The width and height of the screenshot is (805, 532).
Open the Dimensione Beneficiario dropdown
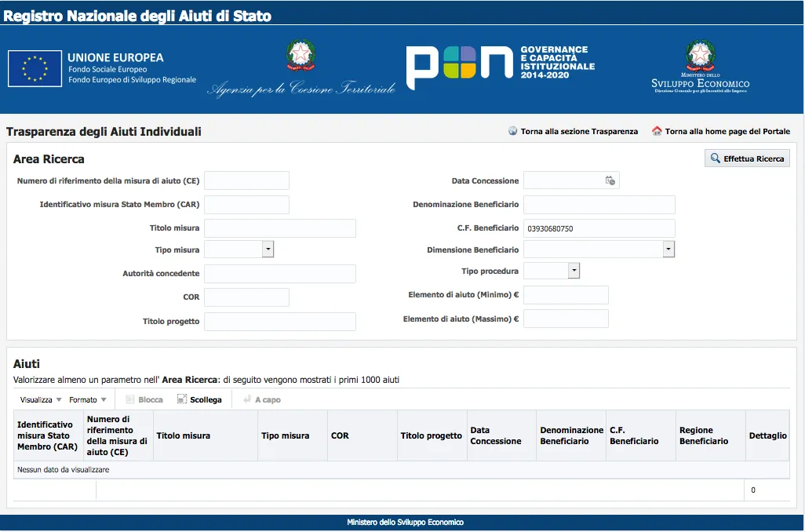[668, 250]
